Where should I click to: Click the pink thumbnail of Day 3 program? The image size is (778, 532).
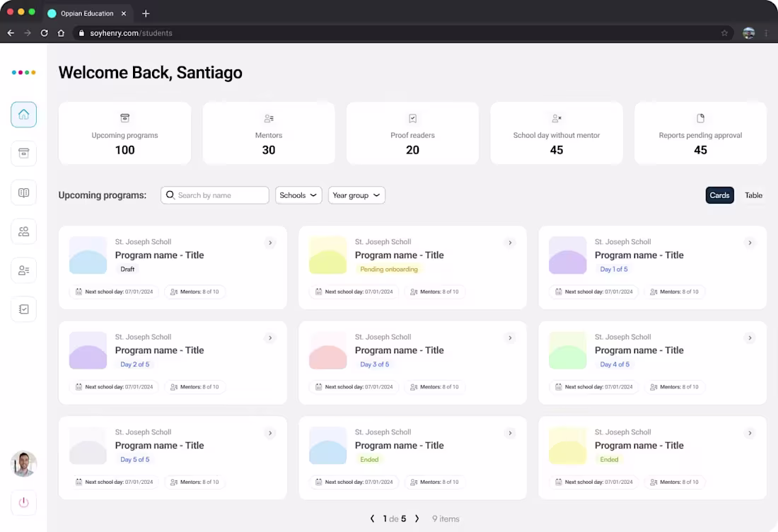tap(327, 350)
